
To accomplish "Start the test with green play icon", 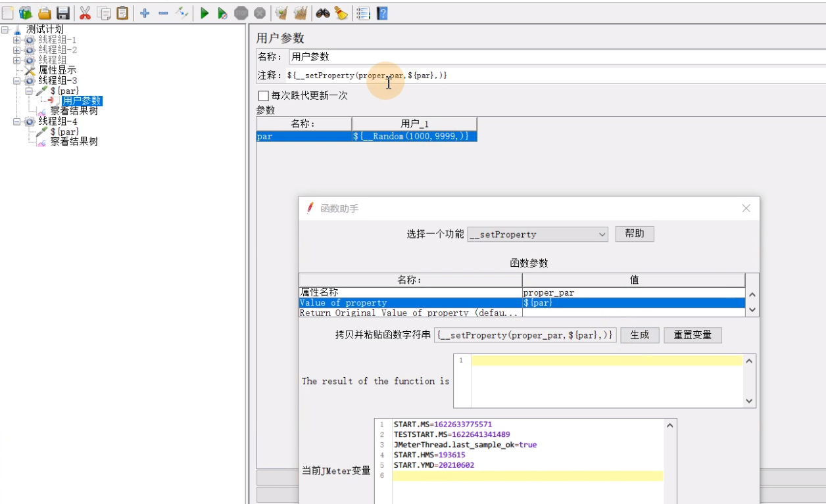I will (x=205, y=12).
